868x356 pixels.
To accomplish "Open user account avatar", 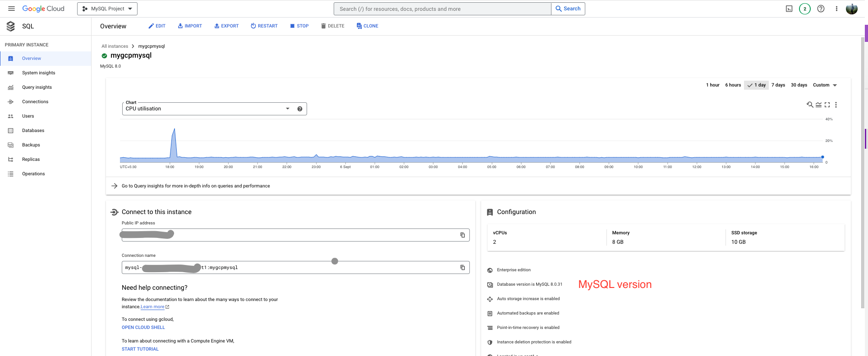I will point(851,9).
